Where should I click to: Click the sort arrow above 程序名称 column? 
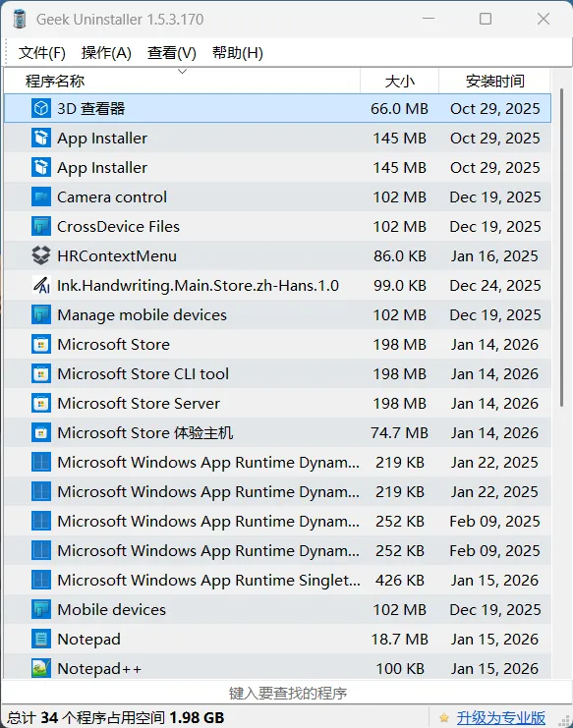(x=183, y=72)
